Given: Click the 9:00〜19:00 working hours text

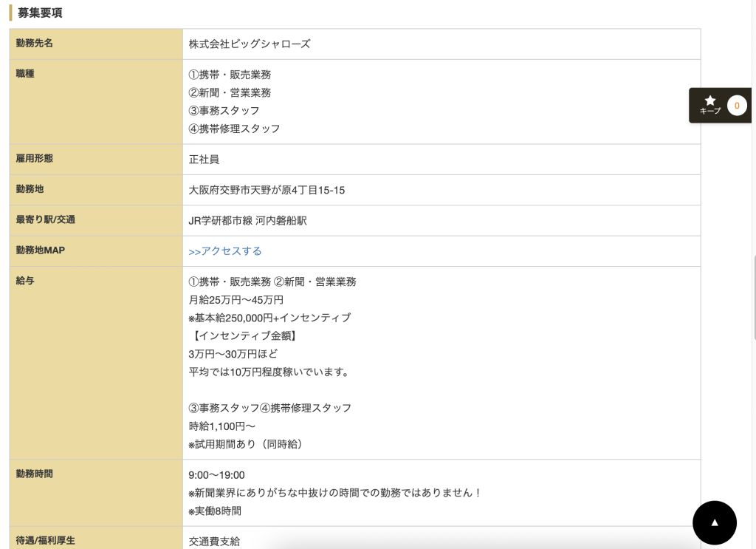Looking at the screenshot, I should (x=216, y=475).
